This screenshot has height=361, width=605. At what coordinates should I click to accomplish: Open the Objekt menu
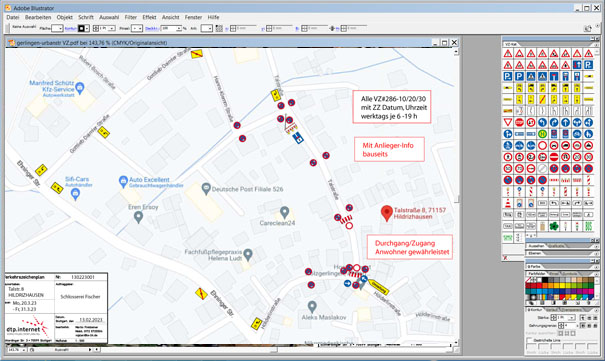pos(64,17)
